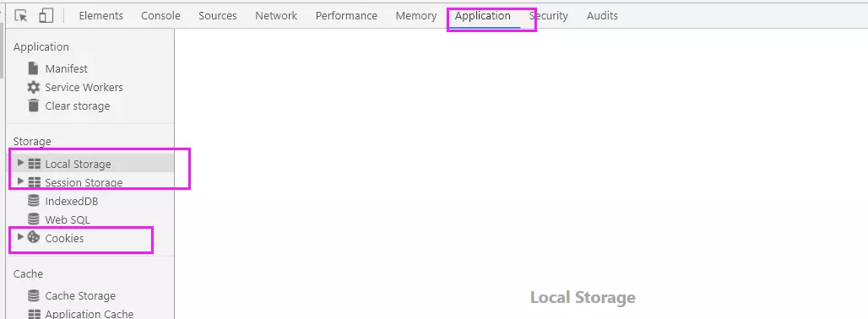Go to the Sources tab
Image resolution: width=868 pixels, height=319 pixels.
[x=218, y=16]
